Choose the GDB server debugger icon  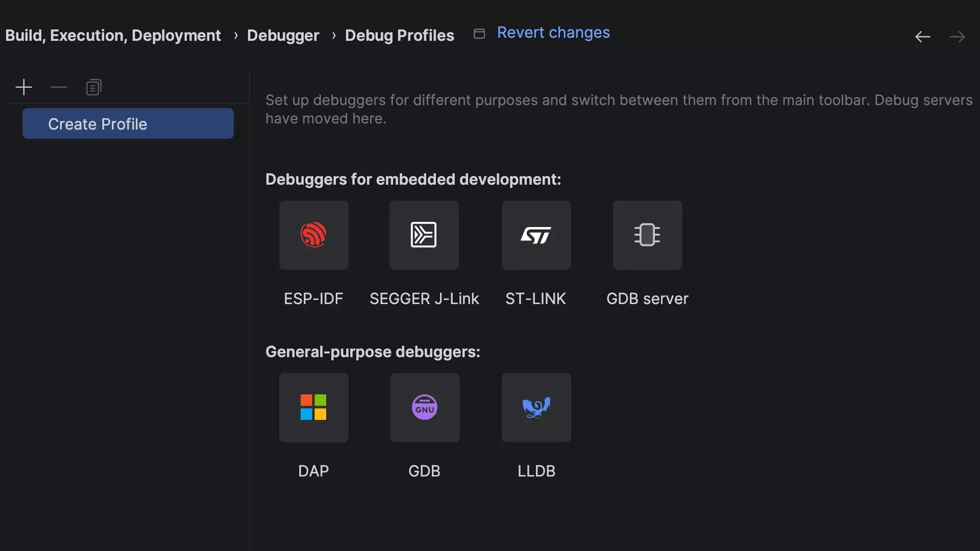(x=648, y=235)
